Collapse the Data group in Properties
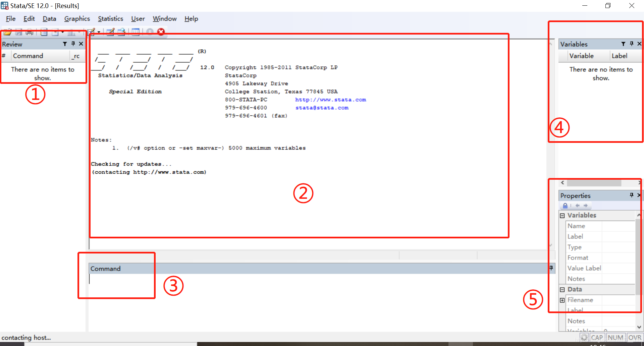Viewport: 644px width, 346px height. 562,290
